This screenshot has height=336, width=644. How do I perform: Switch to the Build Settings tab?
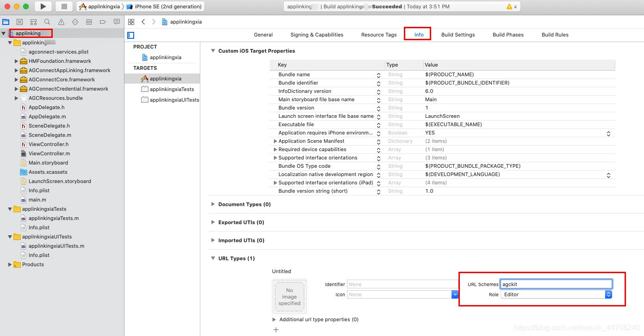(458, 35)
